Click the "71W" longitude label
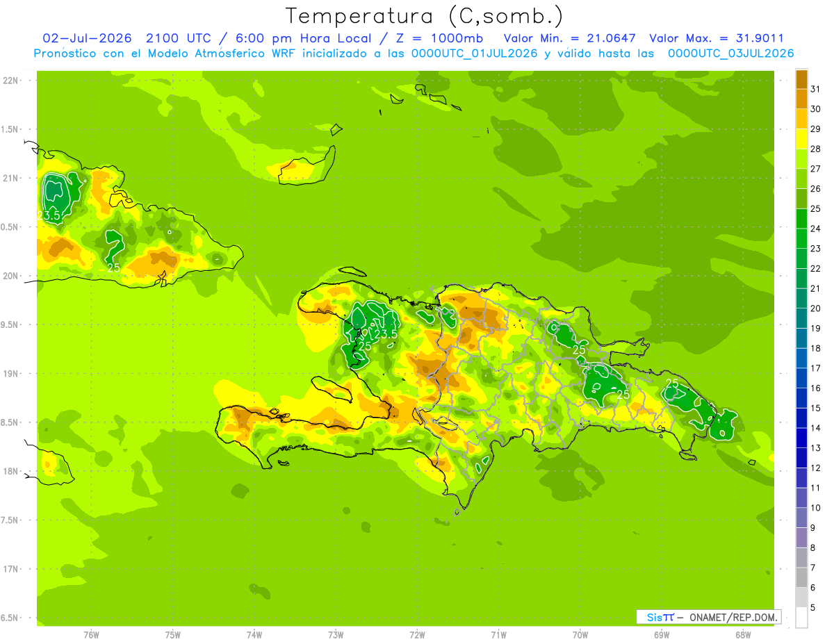 pos(498,635)
